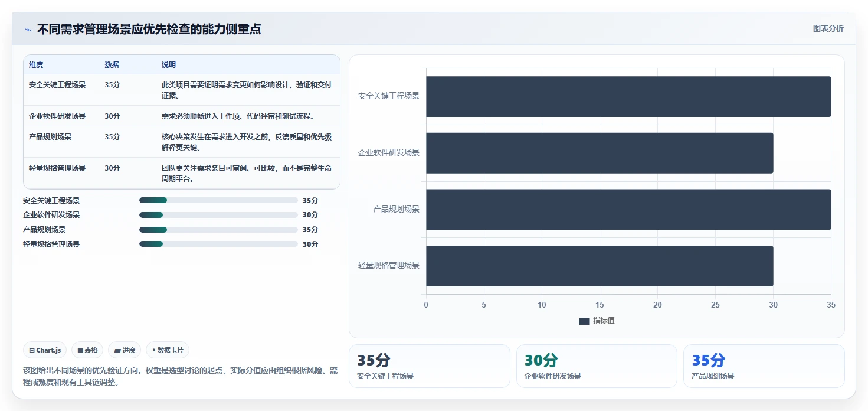The image size is (868, 411).
Task: Click the 轻量规格管理场景 progress bar
Action: (x=218, y=244)
